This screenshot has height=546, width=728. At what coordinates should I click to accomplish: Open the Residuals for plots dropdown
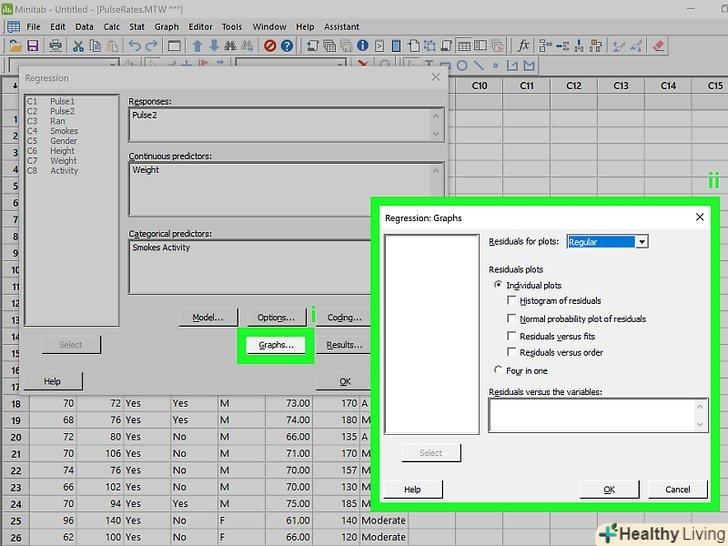(x=642, y=242)
